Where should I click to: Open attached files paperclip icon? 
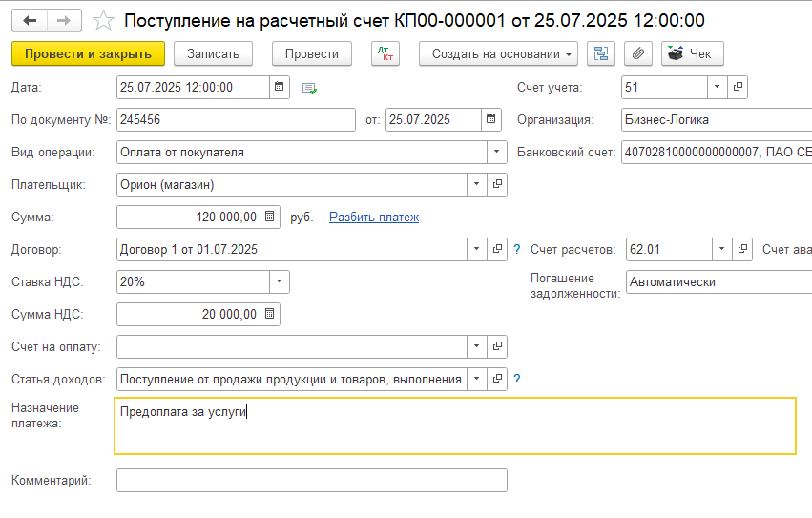coord(638,53)
